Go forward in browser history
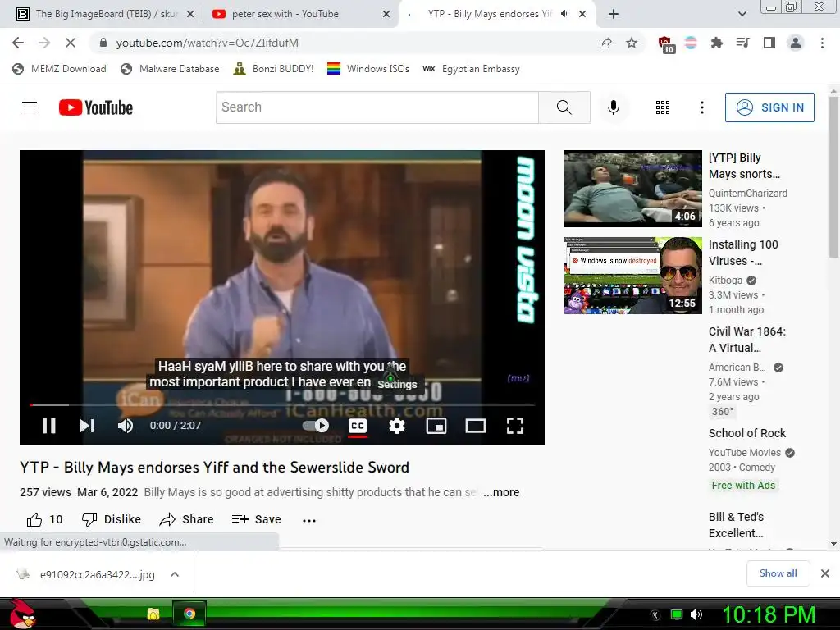840x630 pixels. point(44,43)
